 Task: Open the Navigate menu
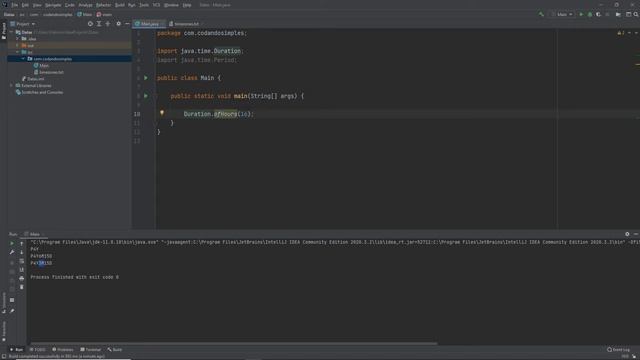point(53,5)
